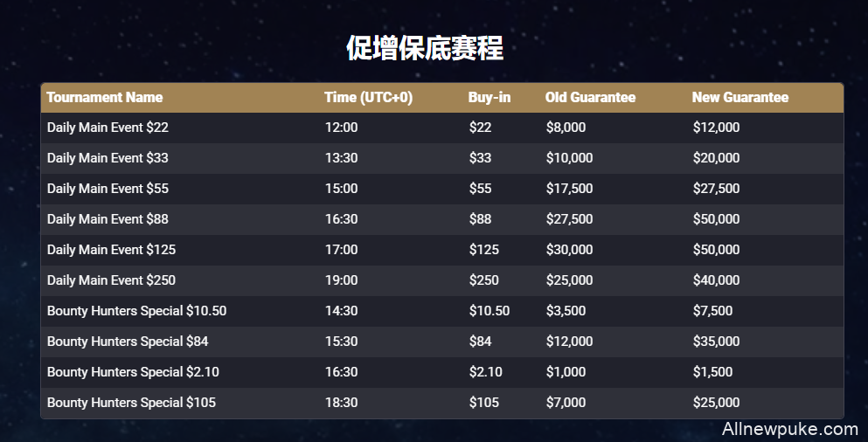The image size is (868, 442).
Task: Click the $35,000 new guarantee value
Action: (716, 342)
